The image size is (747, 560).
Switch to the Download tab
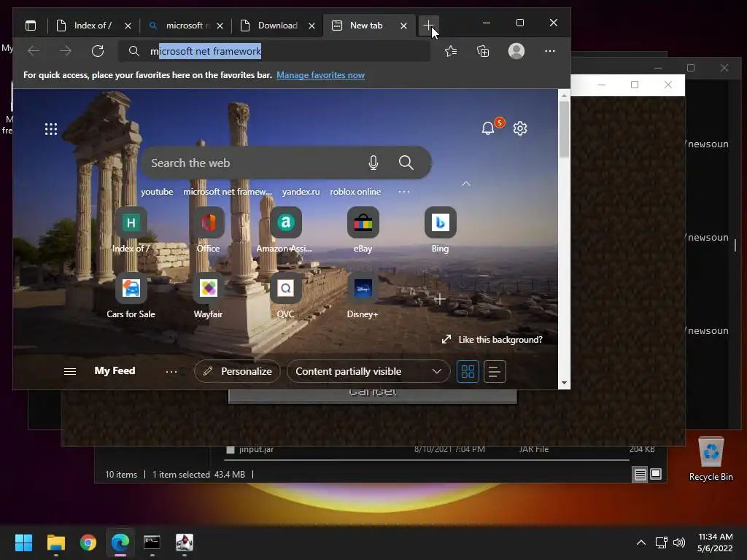tap(278, 26)
